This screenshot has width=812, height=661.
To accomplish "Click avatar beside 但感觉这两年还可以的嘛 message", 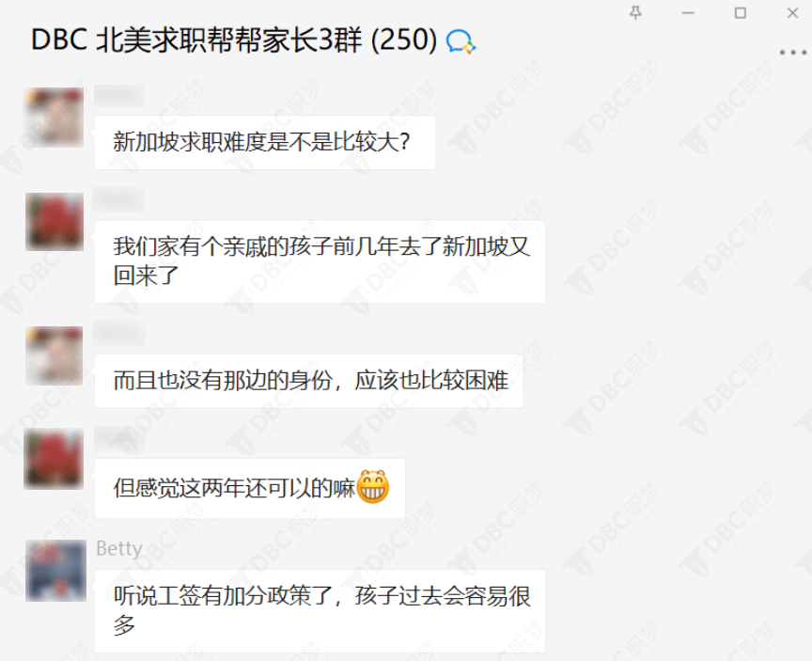I will (x=55, y=459).
